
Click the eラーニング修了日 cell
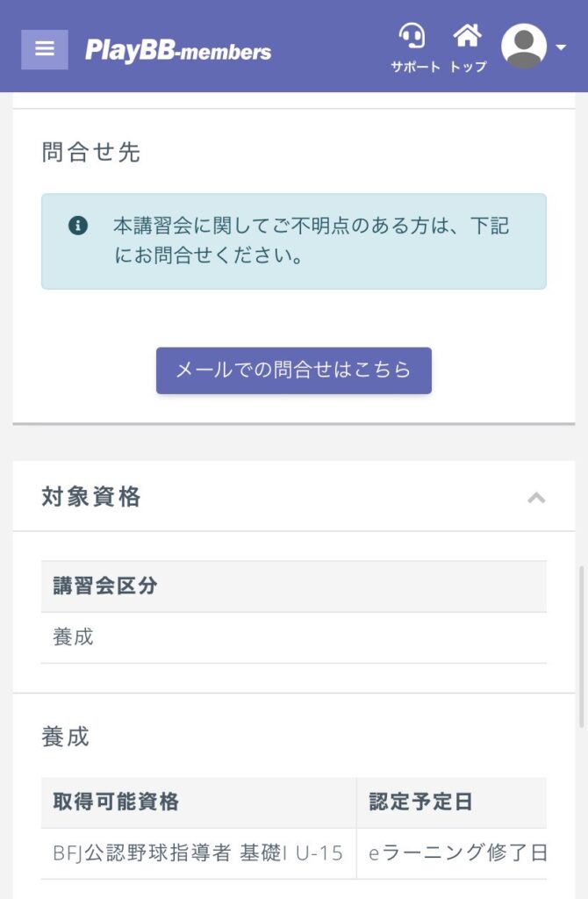pyautogui.click(x=458, y=852)
